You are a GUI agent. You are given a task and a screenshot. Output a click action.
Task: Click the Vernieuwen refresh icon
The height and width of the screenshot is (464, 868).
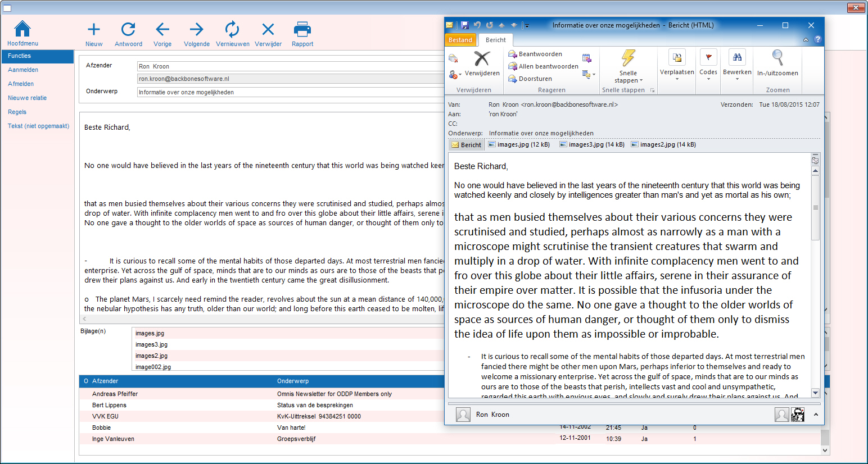[232, 29]
